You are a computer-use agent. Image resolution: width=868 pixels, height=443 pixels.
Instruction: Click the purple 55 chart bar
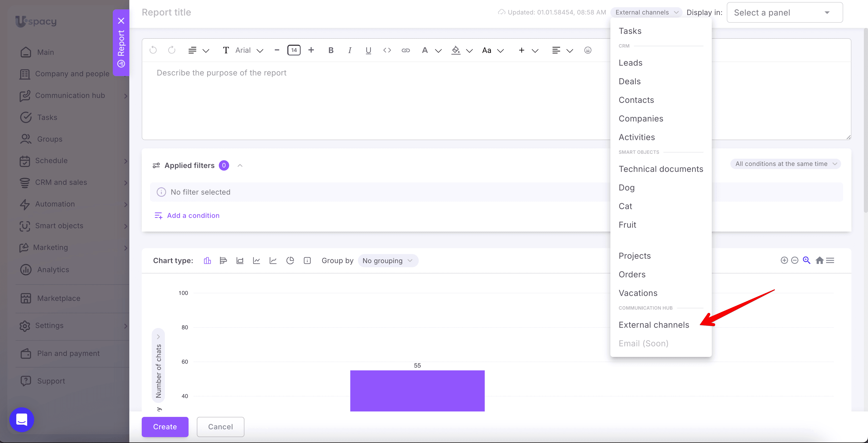(417, 391)
